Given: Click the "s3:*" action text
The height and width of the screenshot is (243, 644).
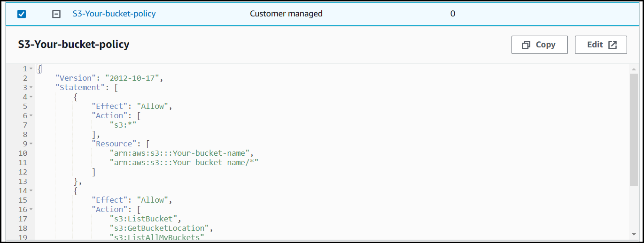Looking at the screenshot, I should pos(123,125).
